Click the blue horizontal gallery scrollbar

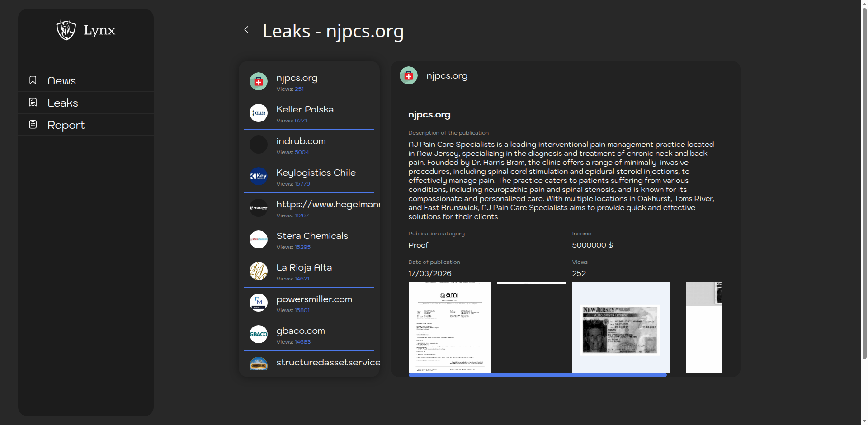pyautogui.click(x=538, y=375)
